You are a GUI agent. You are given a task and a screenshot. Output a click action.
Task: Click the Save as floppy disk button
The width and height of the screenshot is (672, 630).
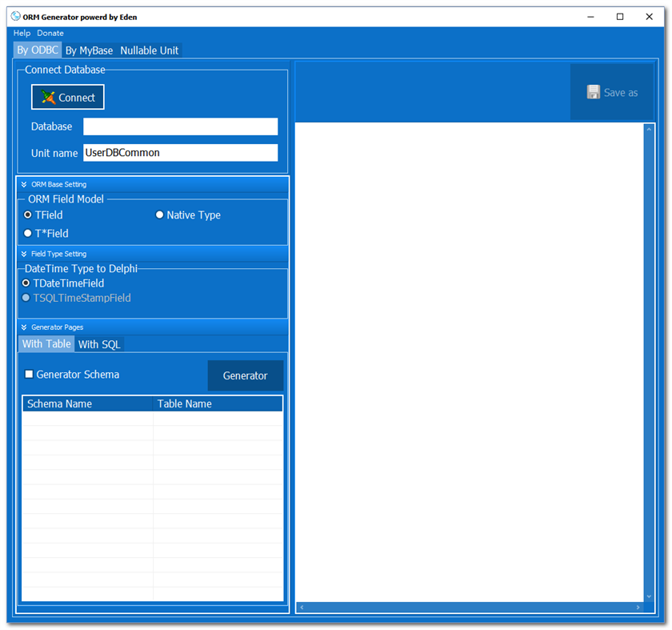pyautogui.click(x=611, y=92)
